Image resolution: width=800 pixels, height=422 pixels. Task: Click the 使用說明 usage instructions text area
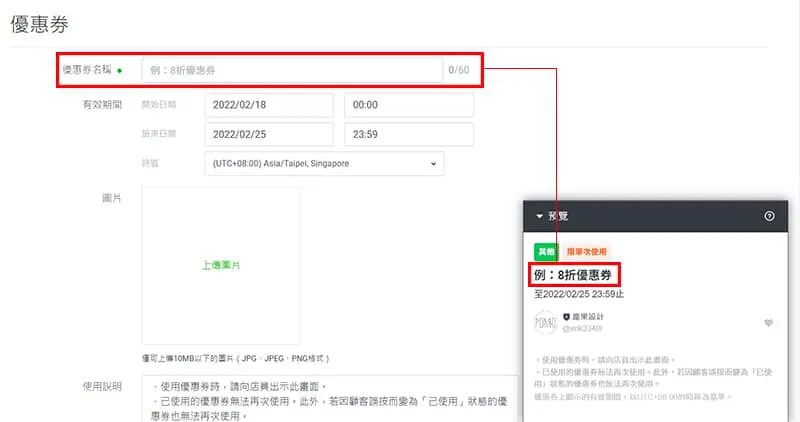point(330,398)
